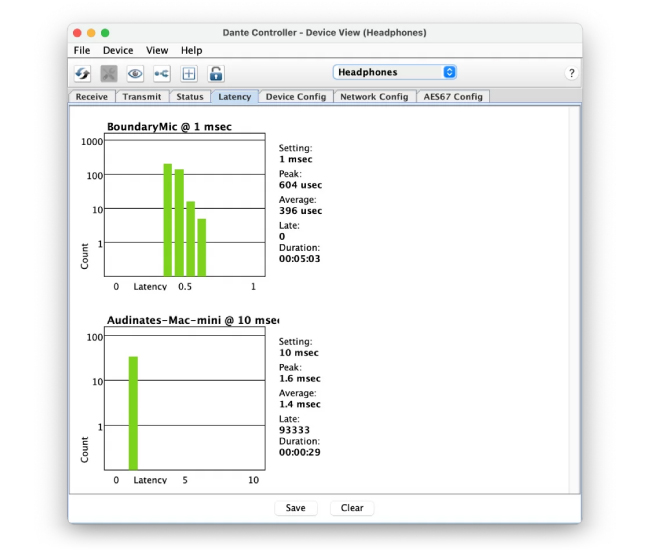Open the Headphones device selector dropdown
The width and height of the screenshot is (650, 550).
pos(395,72)
